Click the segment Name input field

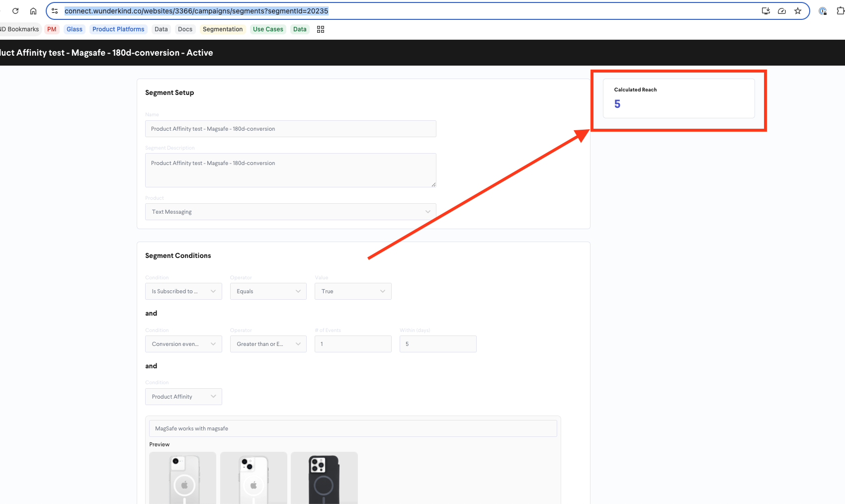pos(291,129)
